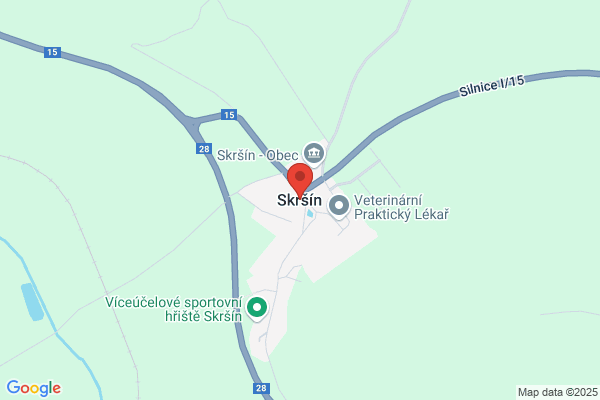Click the route 28 shield beside the junction

204,149
